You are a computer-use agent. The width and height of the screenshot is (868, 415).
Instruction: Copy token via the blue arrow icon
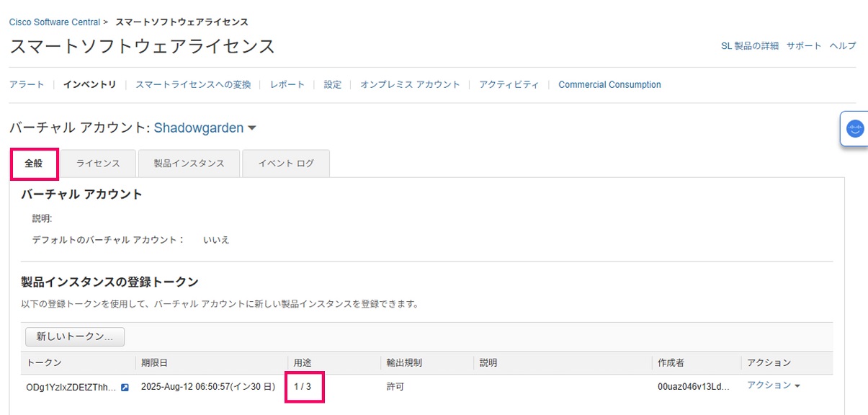coord(125,387)
